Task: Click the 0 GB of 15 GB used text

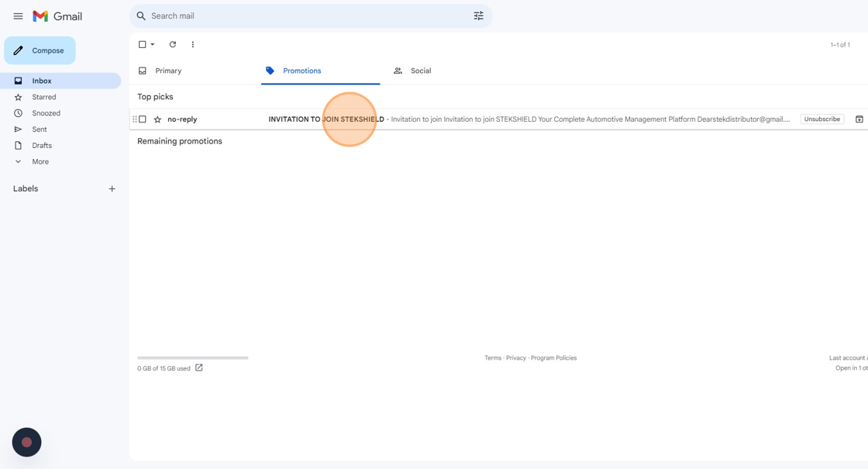Action: 164,368
